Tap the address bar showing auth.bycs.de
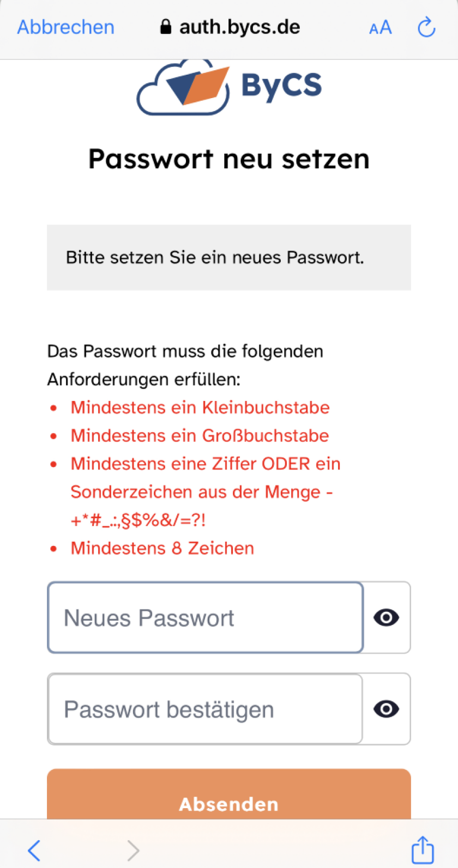Image resolution: width=458 pixels, height=868 pixels. (x=239, y=27)
